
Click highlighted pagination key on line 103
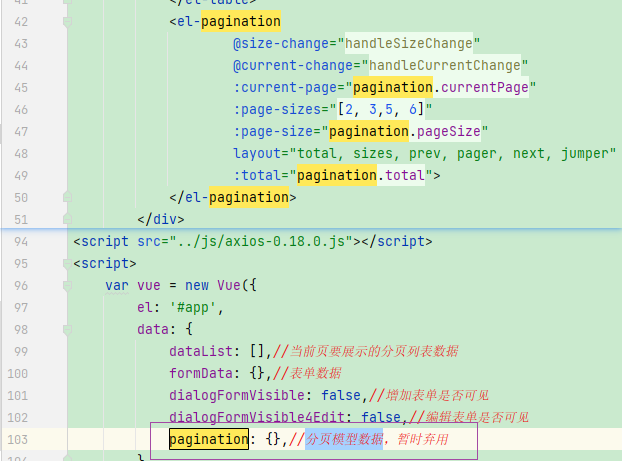209,439
